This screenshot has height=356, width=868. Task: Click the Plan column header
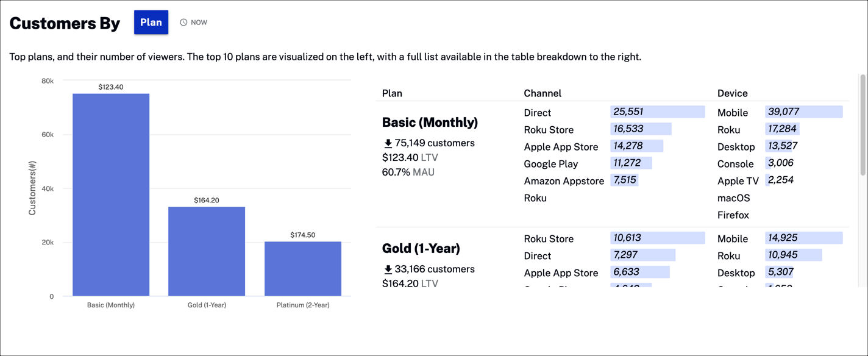pos(392,93)
